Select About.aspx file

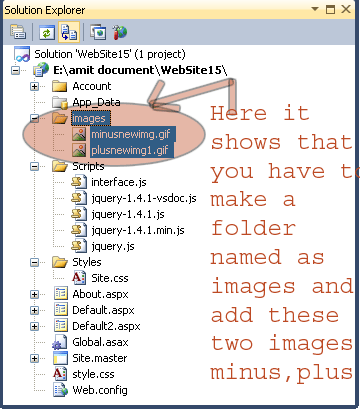pos(100,294)
